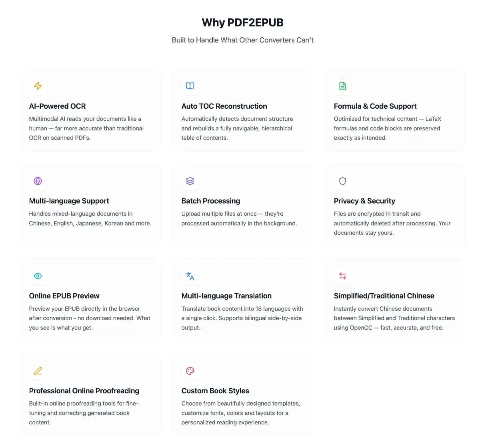Click the Privacy & Security card title

(364, 201)
